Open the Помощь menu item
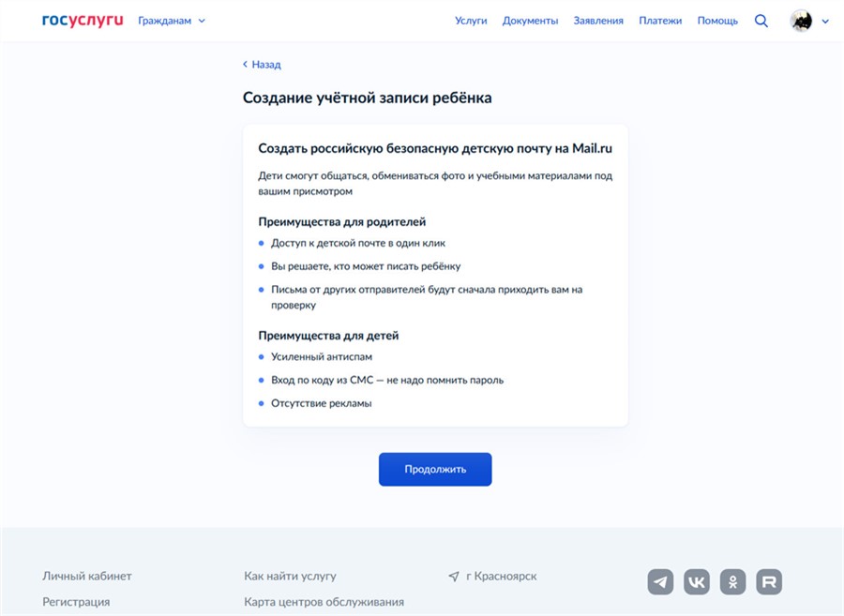 [717, 21]
